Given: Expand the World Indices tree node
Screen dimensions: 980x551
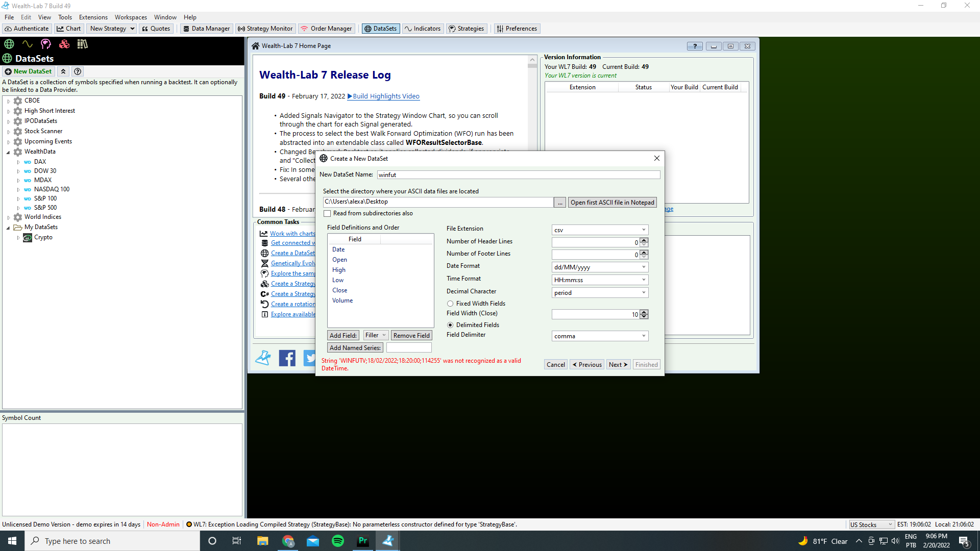Looking at the screenshot, I should click(9, 217).
